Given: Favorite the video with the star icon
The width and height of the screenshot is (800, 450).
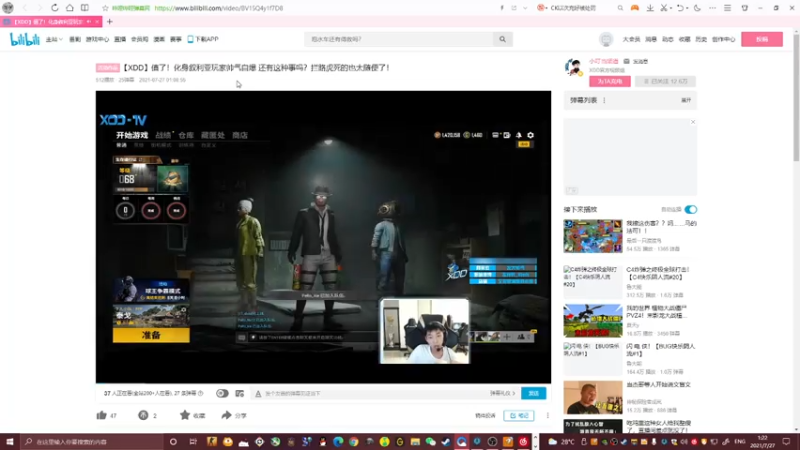Looking at the screenshot, I should (185, 415).
